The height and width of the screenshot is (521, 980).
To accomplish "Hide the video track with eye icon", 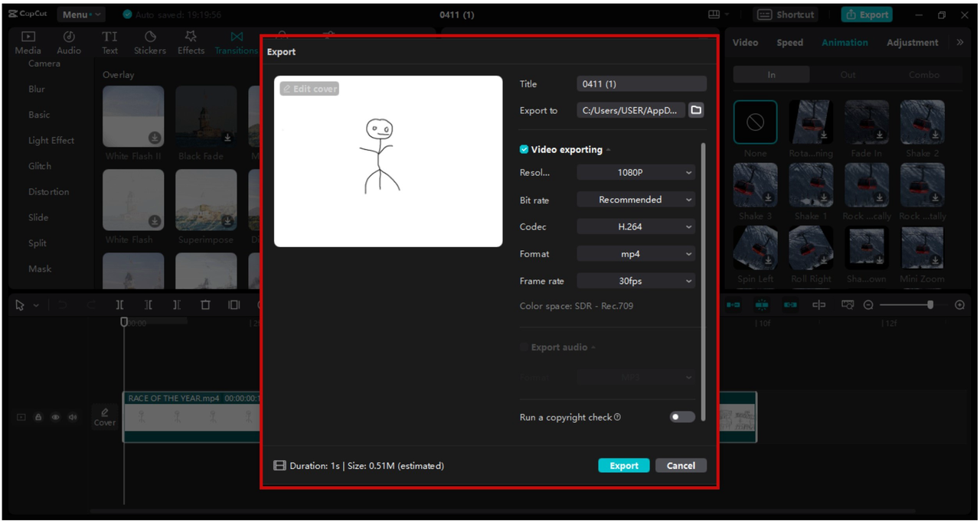I will point(55,418).
